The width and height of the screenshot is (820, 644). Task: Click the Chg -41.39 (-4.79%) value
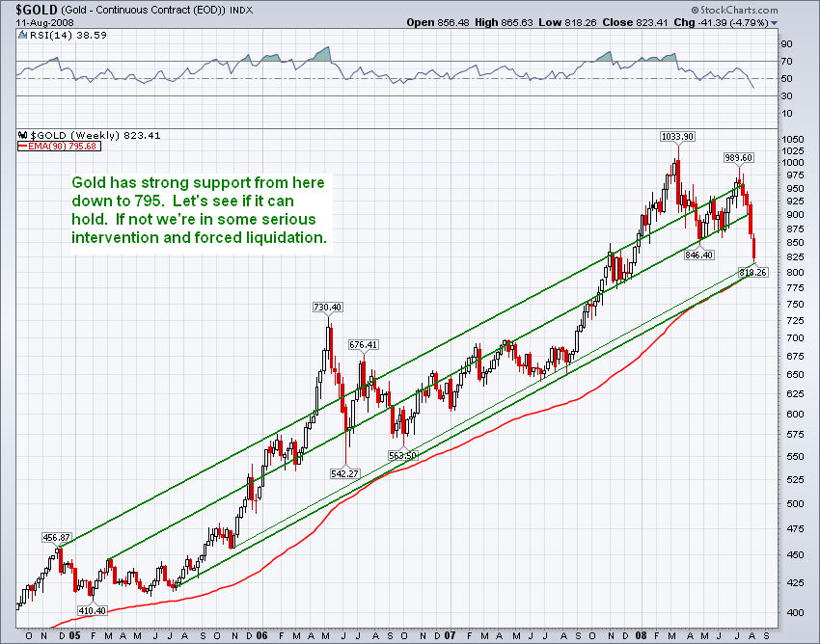(x=721, y=22)
